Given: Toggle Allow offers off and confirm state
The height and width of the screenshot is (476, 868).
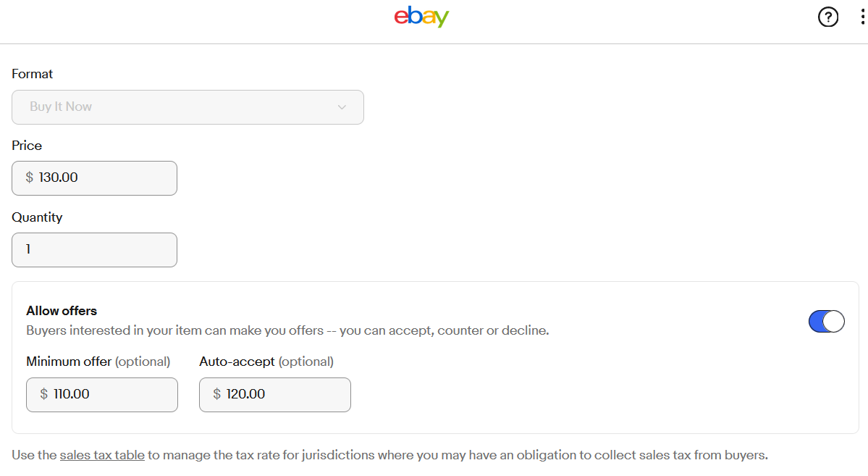Looking at the screenshot, I should [x=826, y=321].
